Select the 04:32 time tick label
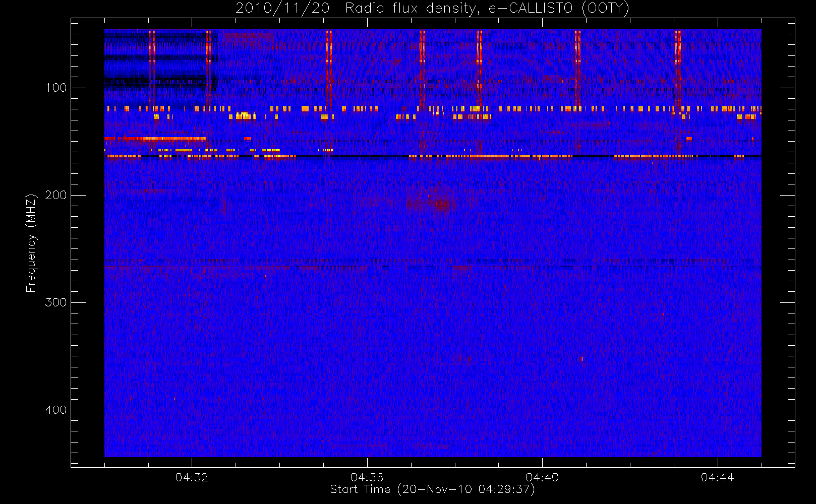 pyautogui.click(x=192, y=477)
